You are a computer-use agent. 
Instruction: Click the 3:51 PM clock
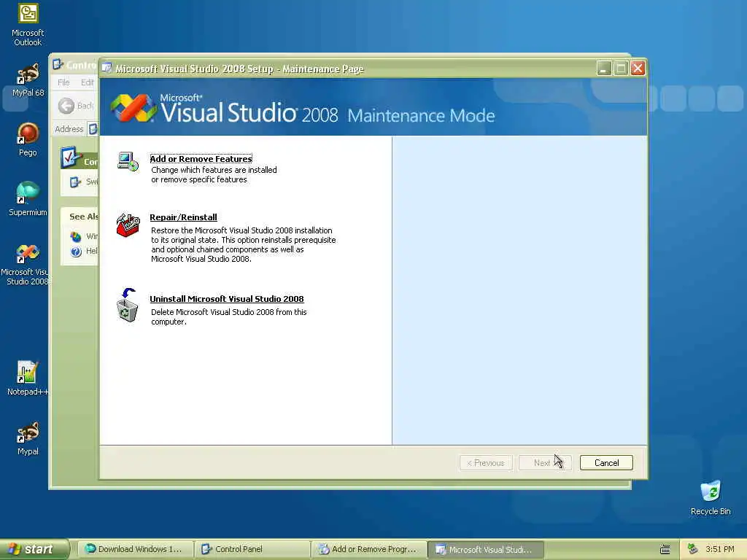(x=720, y=550)
